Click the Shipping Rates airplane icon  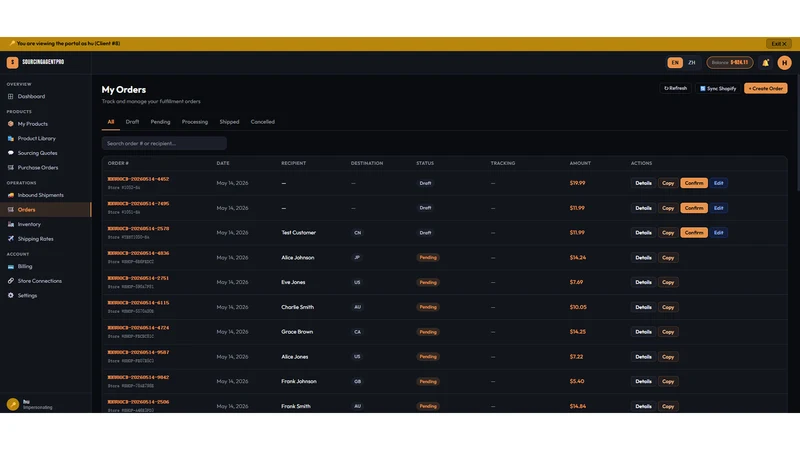pos(10,239)
